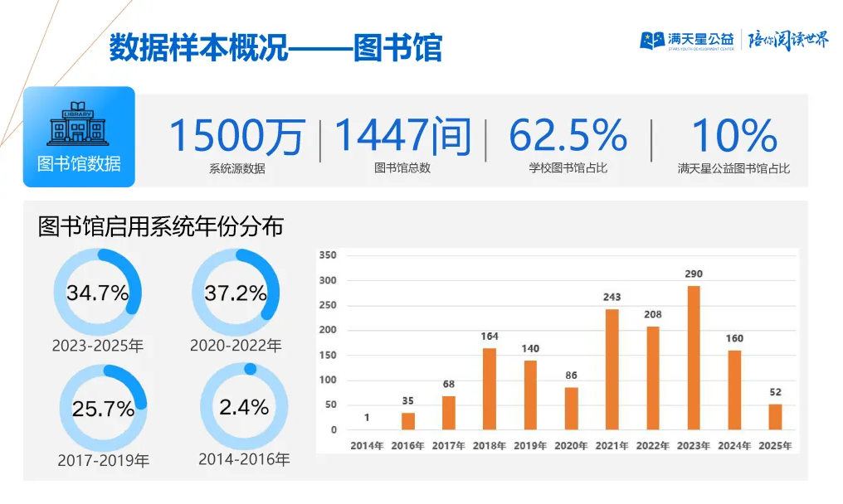The image size is (843, 504).
Task: Click the 2.4% donut chart for 2014-2016年
Action: (244, 406)
